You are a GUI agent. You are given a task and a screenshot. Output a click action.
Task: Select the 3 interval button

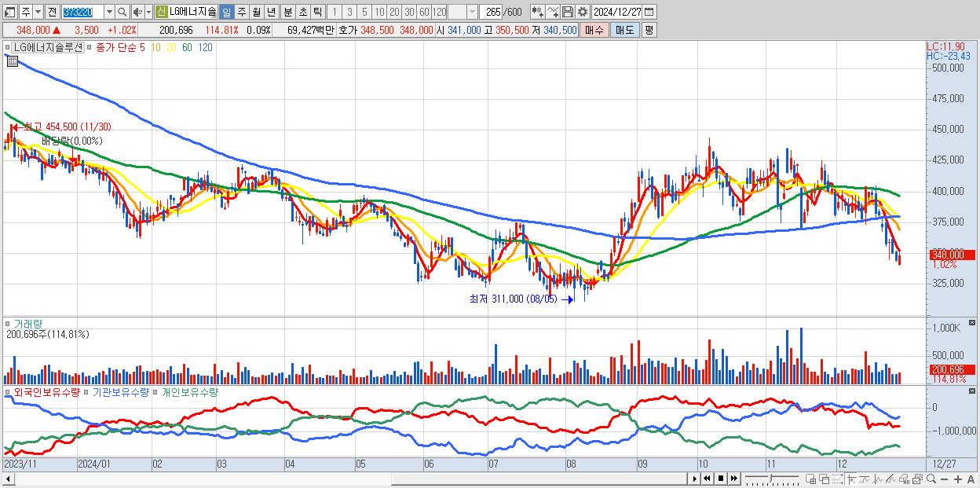349,12
